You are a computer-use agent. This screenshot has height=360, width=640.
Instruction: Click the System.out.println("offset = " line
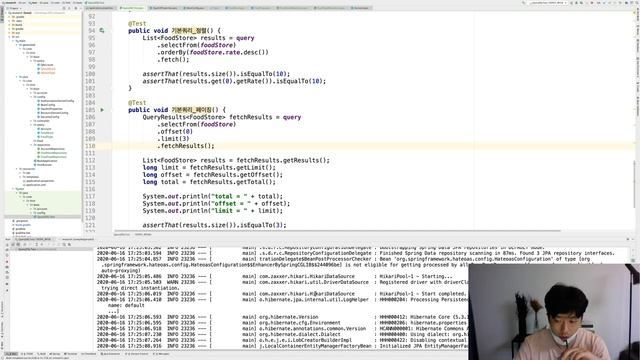216,204
